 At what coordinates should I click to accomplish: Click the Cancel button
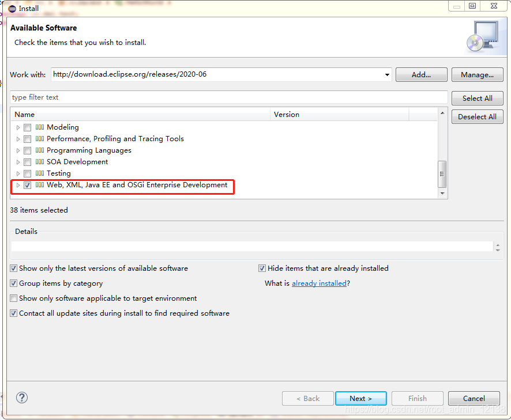tap(474, 399)
